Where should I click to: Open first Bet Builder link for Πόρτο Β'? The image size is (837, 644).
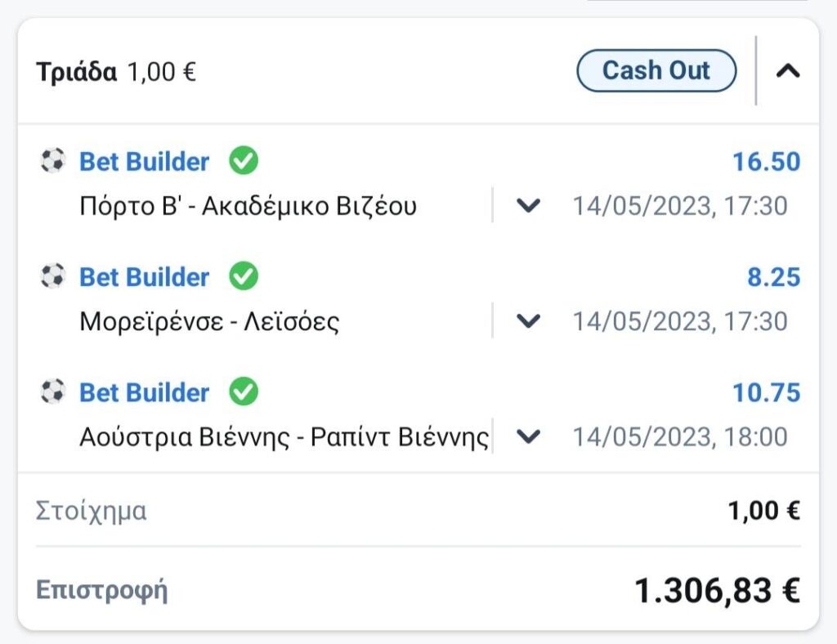144,162
